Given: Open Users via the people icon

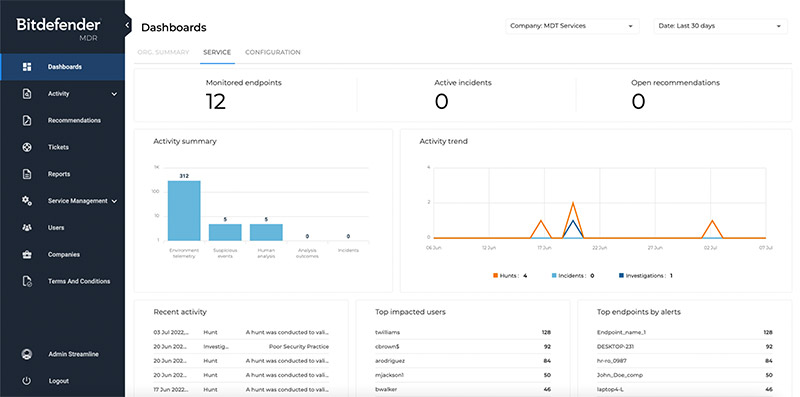Looking at the screenshot, I should 27,228.
